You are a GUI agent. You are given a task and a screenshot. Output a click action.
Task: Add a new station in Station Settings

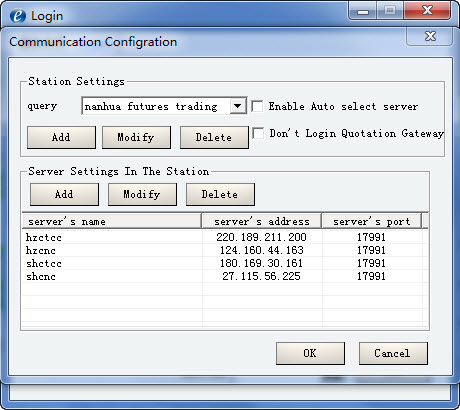pos(61,137)
